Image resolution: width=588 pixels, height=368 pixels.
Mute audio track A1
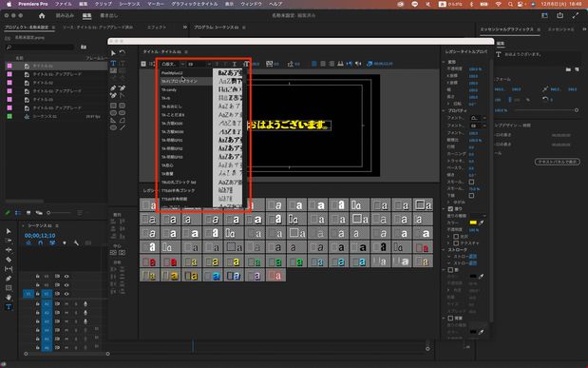(66, 303)
